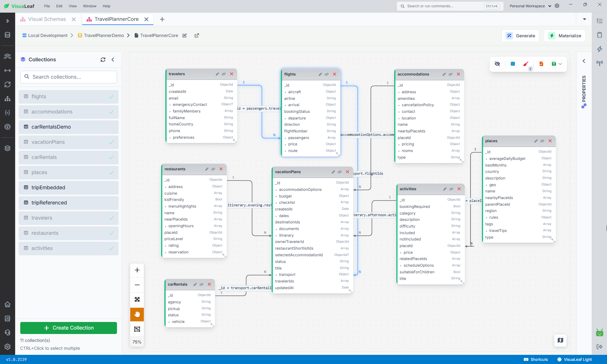Viewport: 607px width, 364px height.
Task: Toggle flights collection in list
Action: [x=69, y=97]
